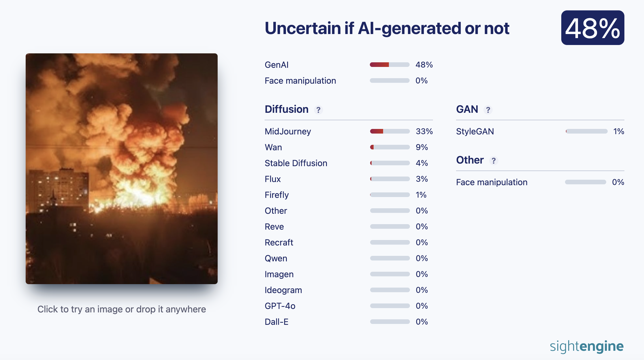
Task: Select the GPT-4o row label
Action: tap(280, 306)
